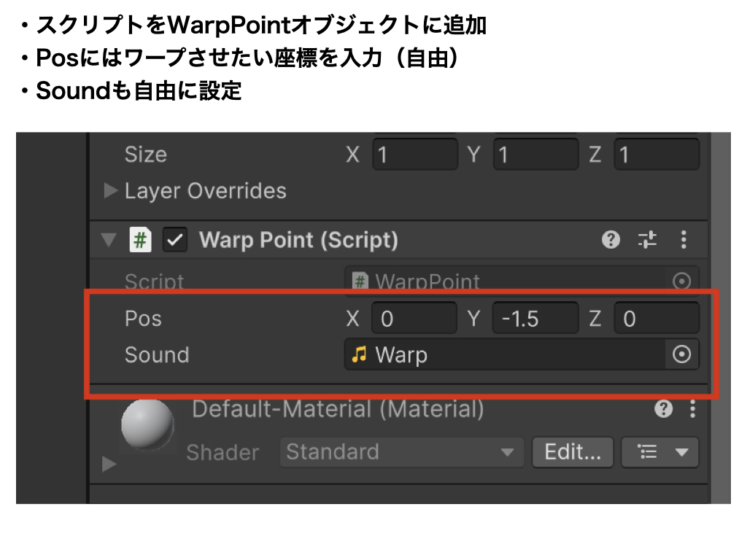
Task: Open help for Default-Material
Action: [663, 410]
